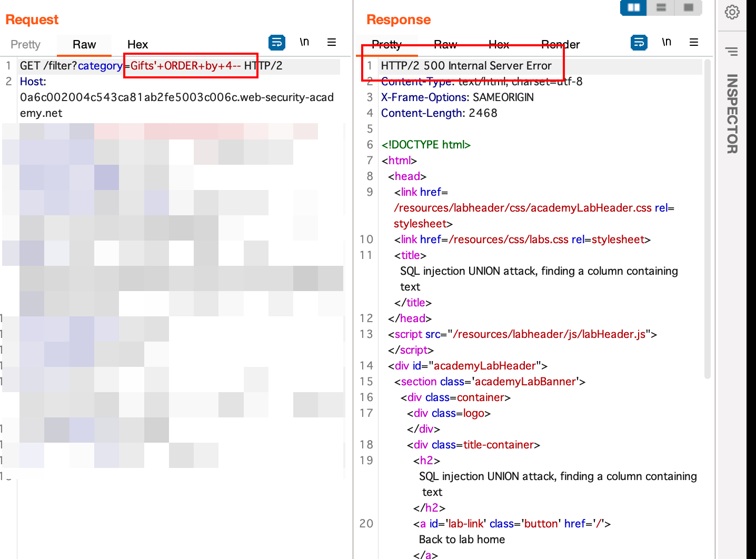The image size is (756, 559).
Task: Open the Response editor hamburger menu
Action: coord(694,42)
